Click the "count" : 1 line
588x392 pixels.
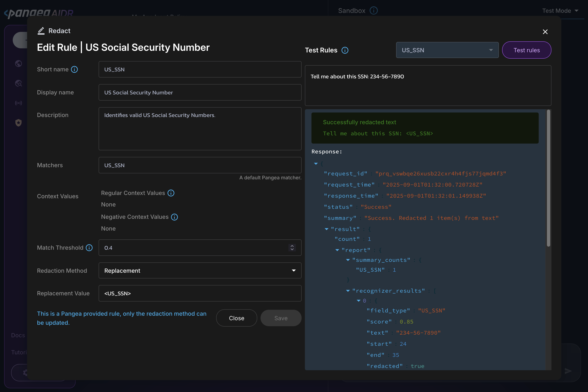353,239
